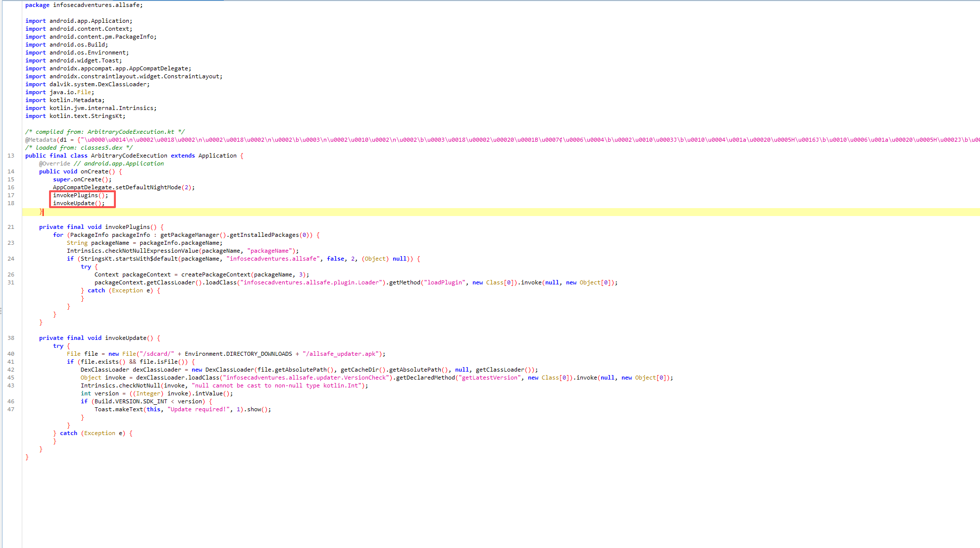Click the private invokeUpdate method declaration name
The width and height of the screenshot is (980, 548).
[x=126, y=338]
